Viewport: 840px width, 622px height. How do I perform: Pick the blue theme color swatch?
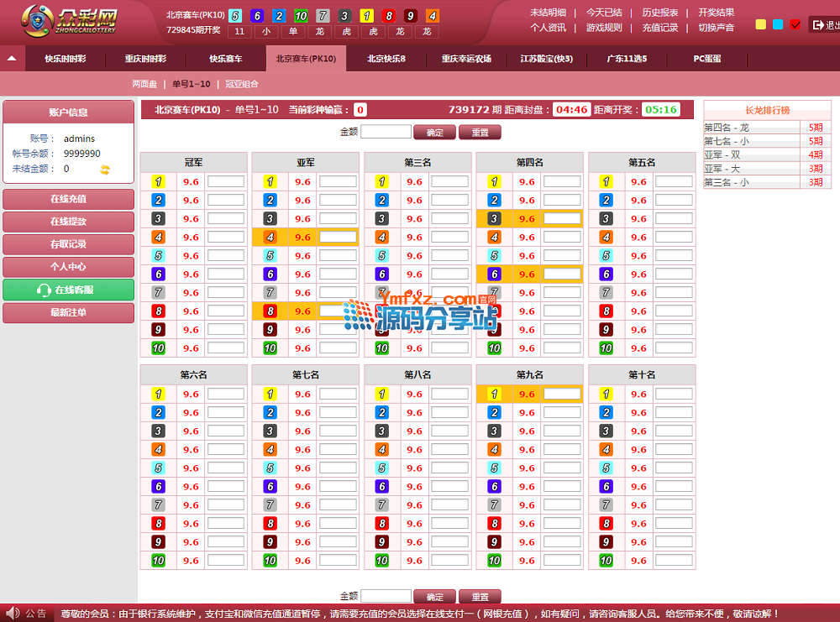pyautogui.click(x=778, y=25)
